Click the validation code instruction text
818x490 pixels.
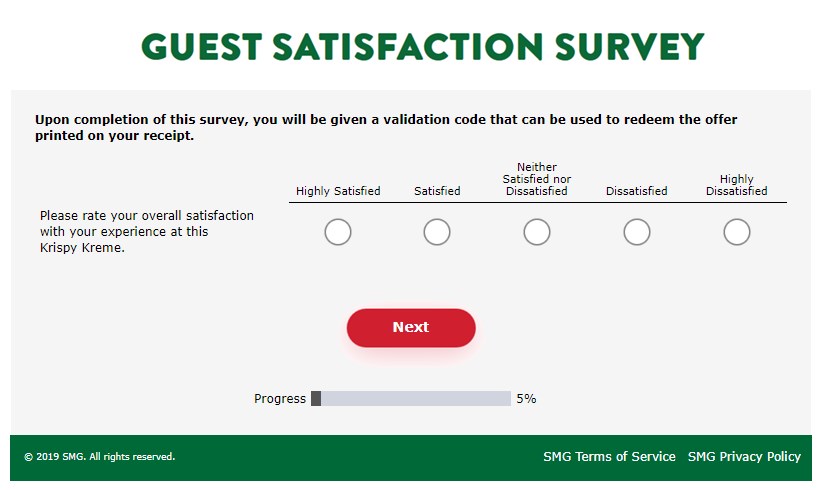pyautogui.click(x=386, y=127)
